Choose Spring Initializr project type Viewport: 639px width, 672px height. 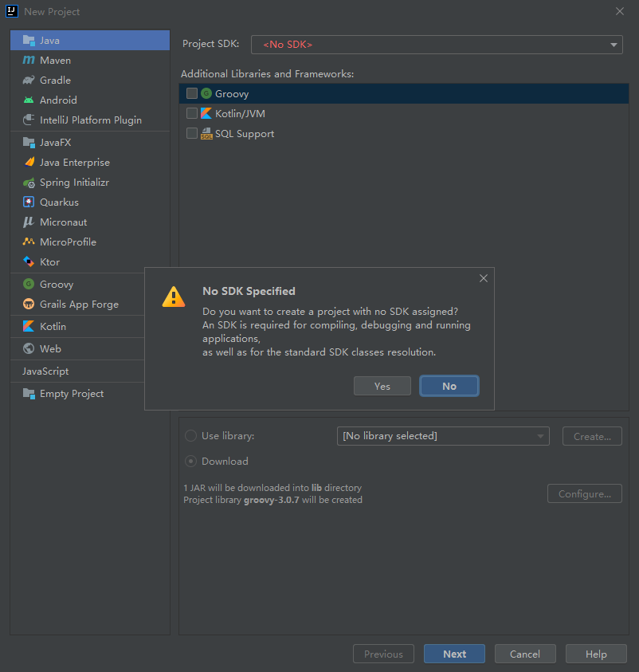click(90, 183)
